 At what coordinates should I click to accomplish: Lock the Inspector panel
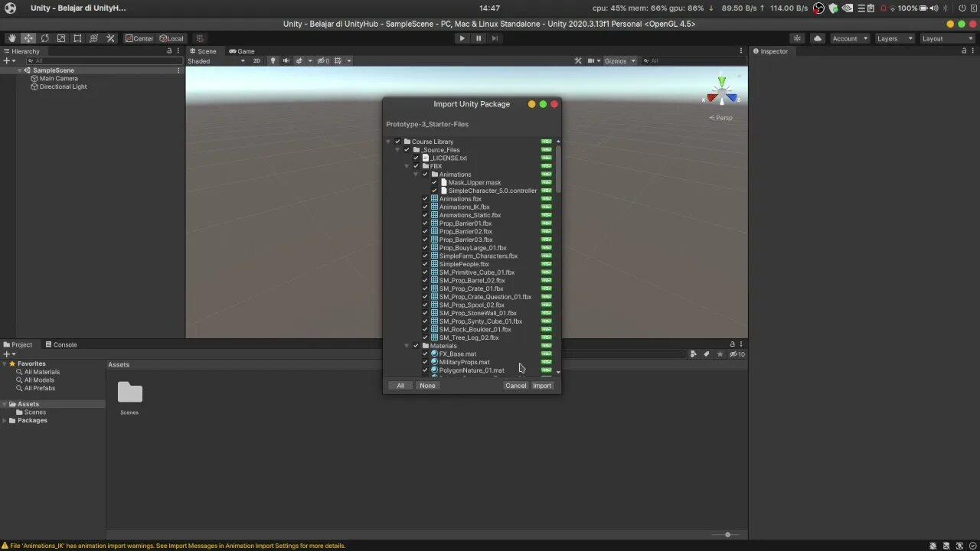click(964, 51)
